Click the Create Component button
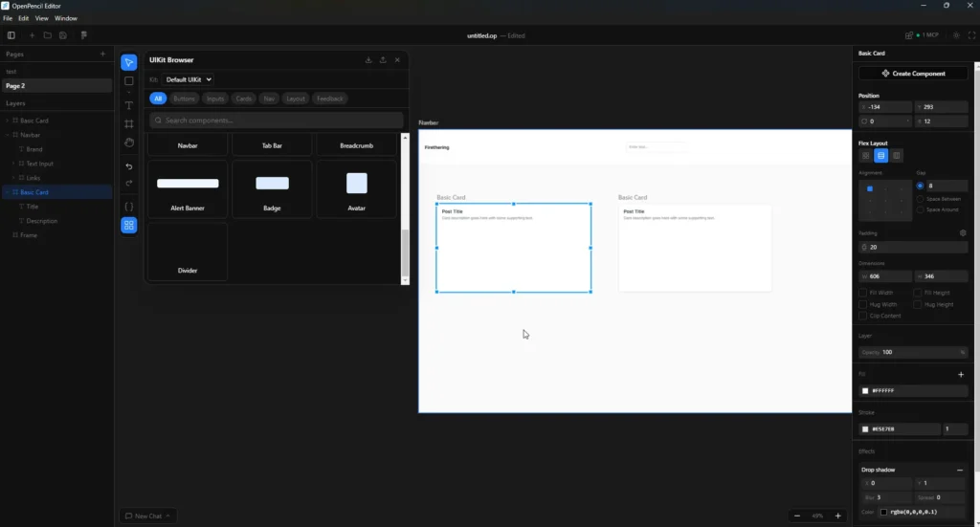 coord(913,74)
